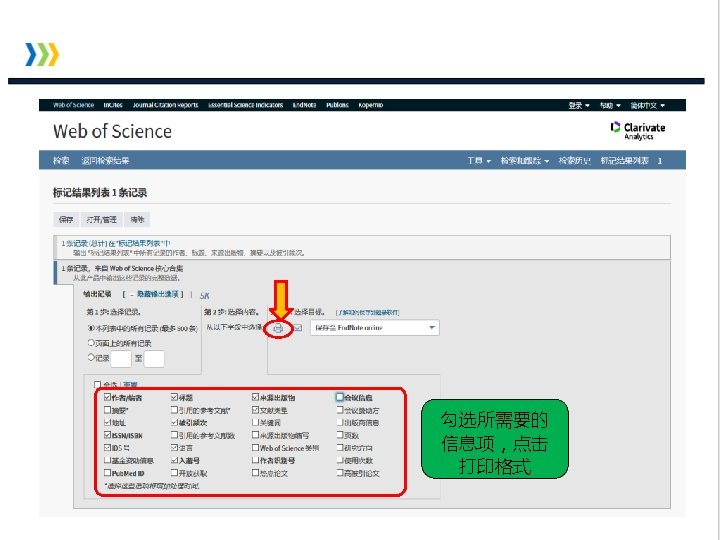Click the record range start input field
Screen dimensions: 720x540
(121, 359)
